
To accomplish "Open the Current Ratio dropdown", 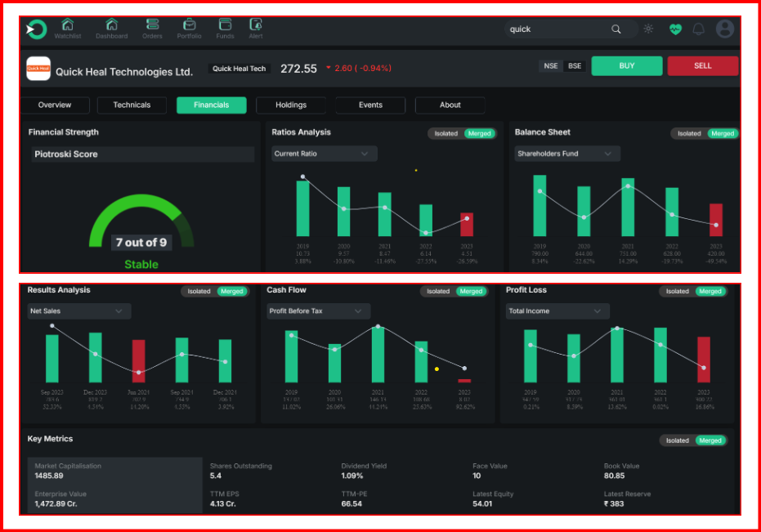I will tap(325, 154).
